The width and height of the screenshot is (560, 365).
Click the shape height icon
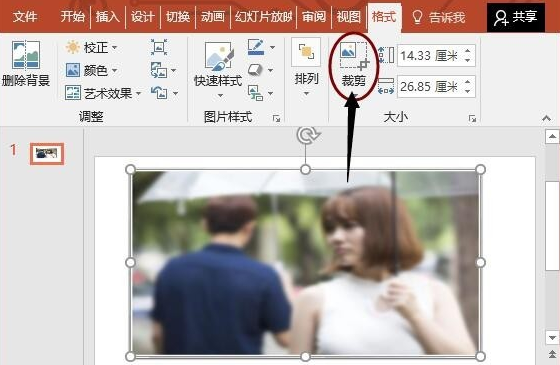[x=386, y=55]
